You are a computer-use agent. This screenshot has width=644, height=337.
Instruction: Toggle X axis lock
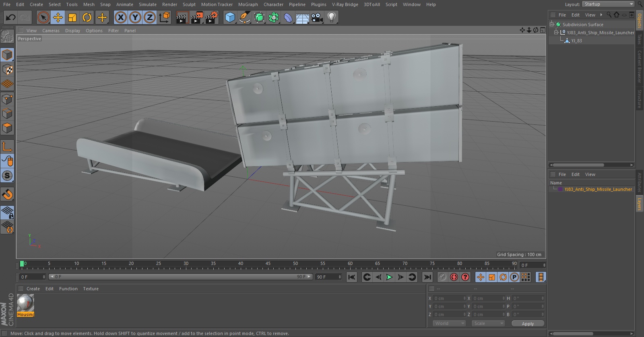pyautogui.click(x=120, y=17)
